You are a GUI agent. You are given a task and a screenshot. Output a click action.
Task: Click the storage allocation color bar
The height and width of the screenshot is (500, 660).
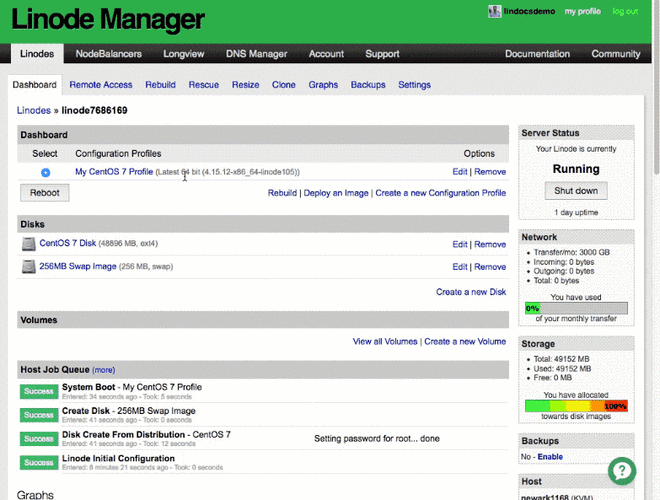576,407
